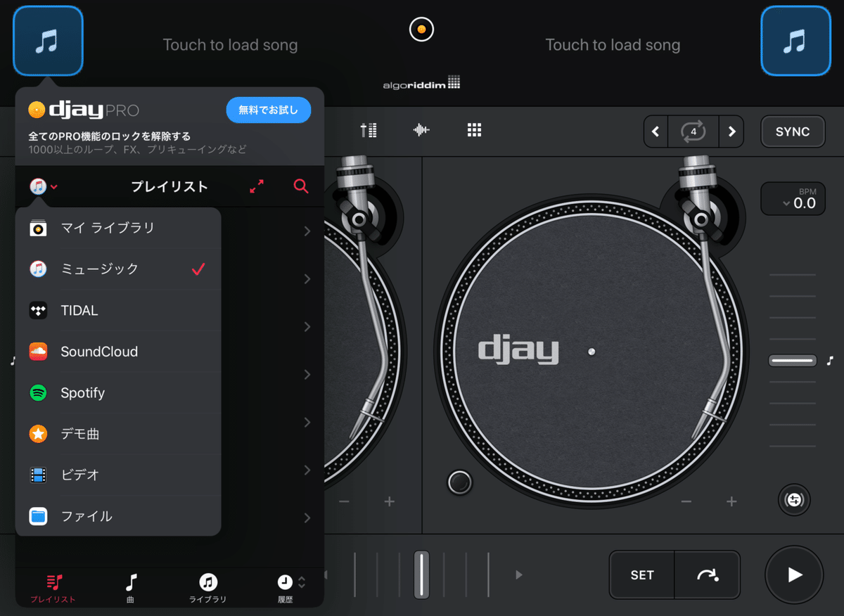The image size is (844, 616).
Task: Choose SoundCloud as music source
Action: (118, 352)
